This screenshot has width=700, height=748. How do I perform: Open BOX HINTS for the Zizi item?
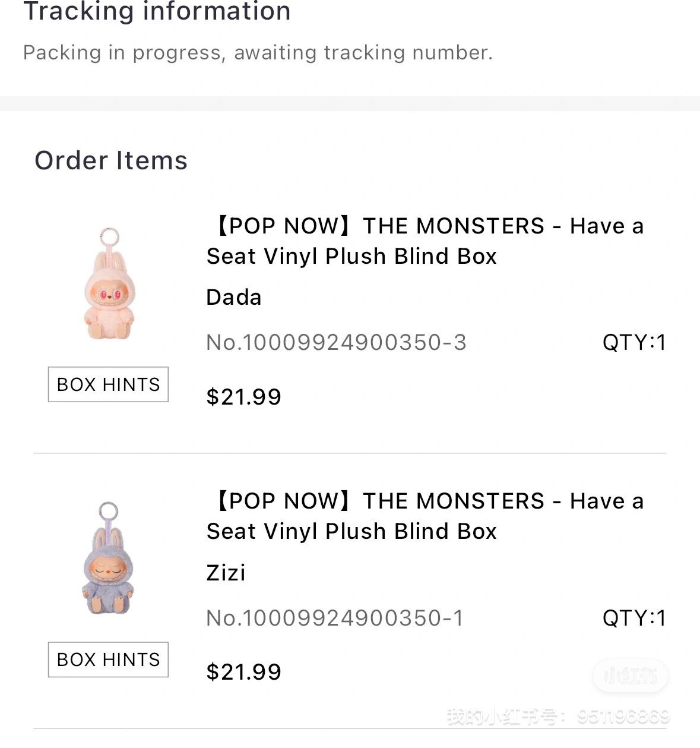pos(108,659)
